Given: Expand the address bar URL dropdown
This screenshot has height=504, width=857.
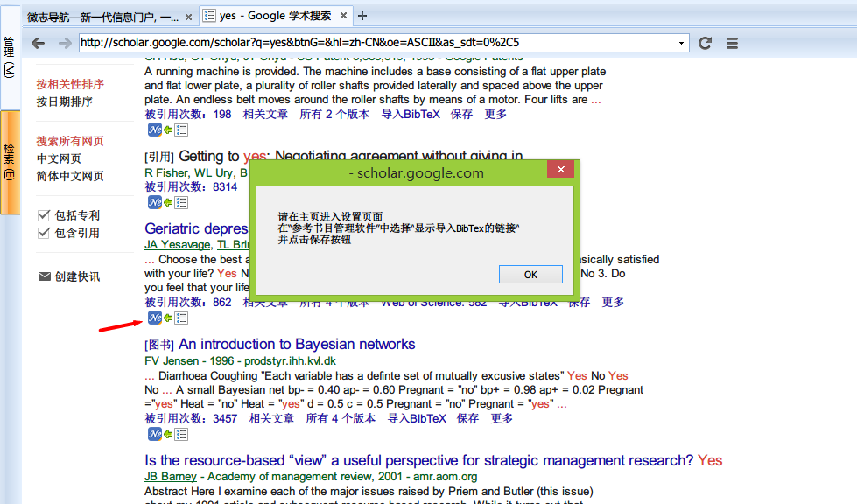Looking at the screenshot, I should click(x=681, y=43).
